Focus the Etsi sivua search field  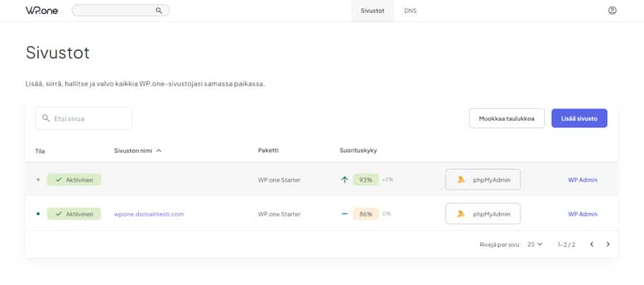pyautogui.click(x=84, y=118)
